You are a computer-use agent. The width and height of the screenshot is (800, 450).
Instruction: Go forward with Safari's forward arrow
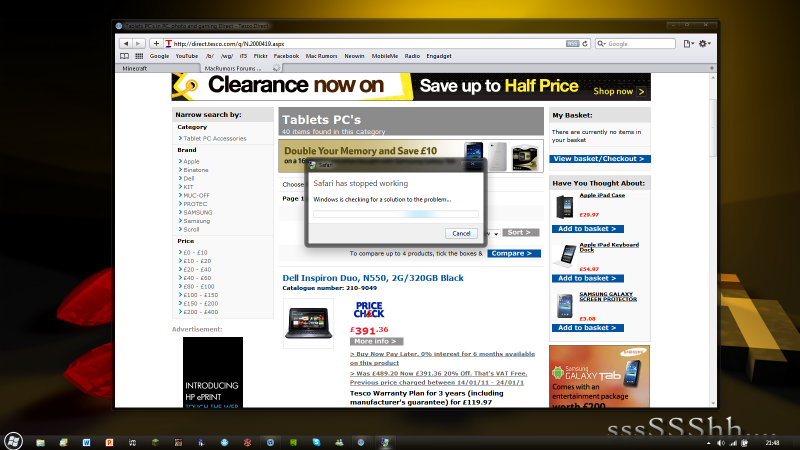(138, 44)
